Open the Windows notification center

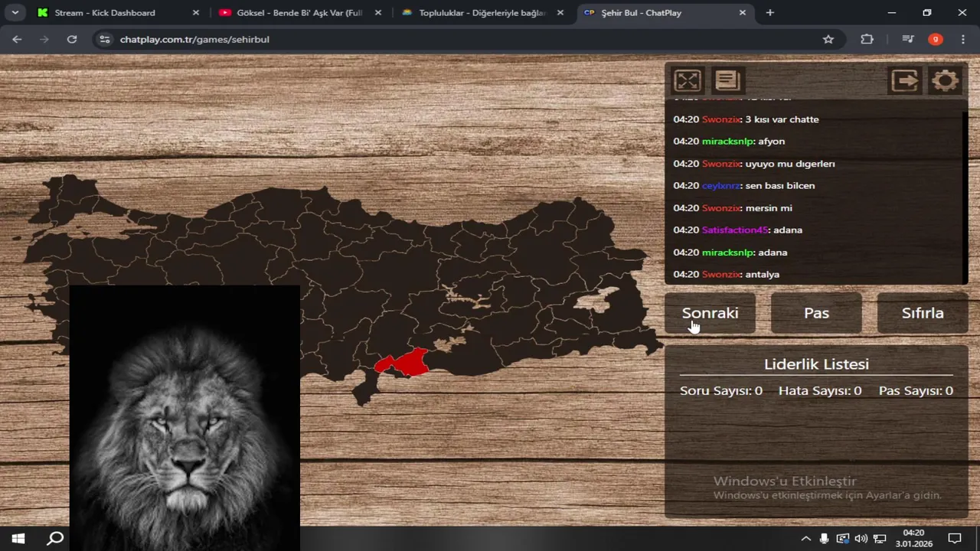[955, 538]
